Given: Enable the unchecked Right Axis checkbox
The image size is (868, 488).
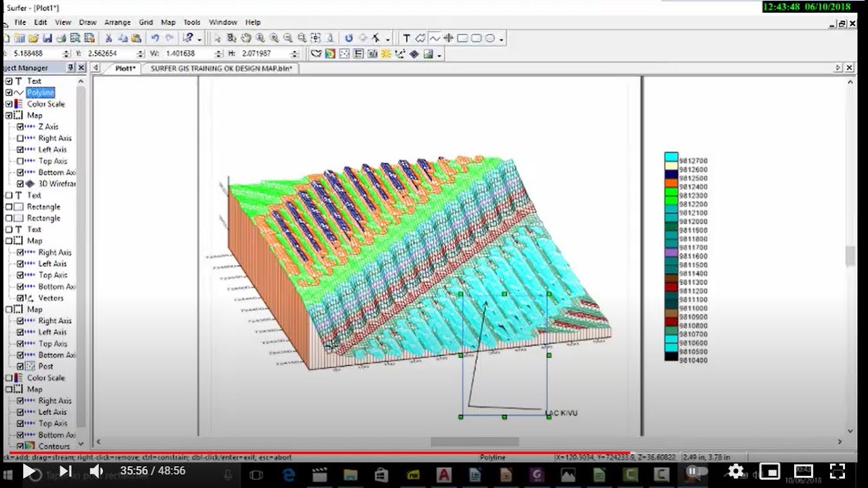Looking at the screenshot, I should [20, 138].
